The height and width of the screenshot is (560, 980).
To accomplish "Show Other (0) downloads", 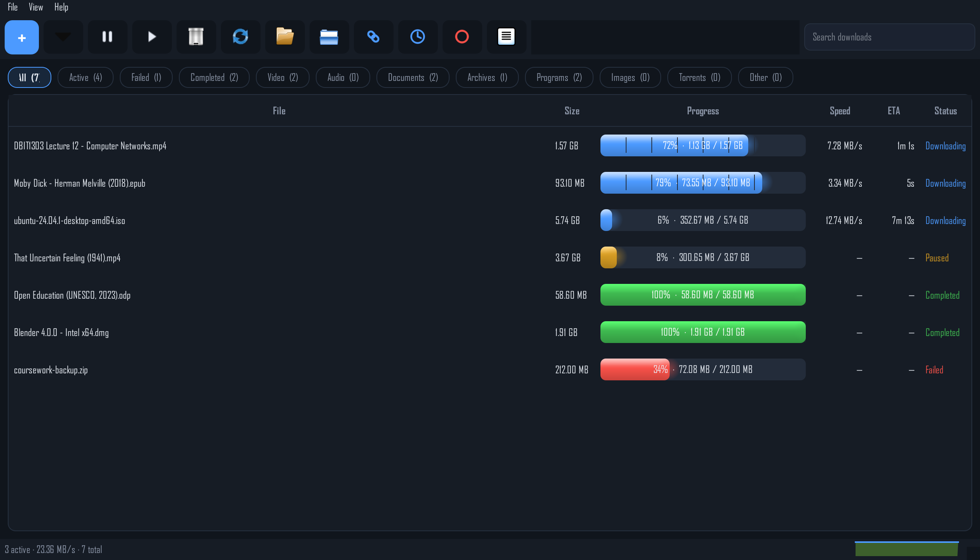I will coord(766,77).
